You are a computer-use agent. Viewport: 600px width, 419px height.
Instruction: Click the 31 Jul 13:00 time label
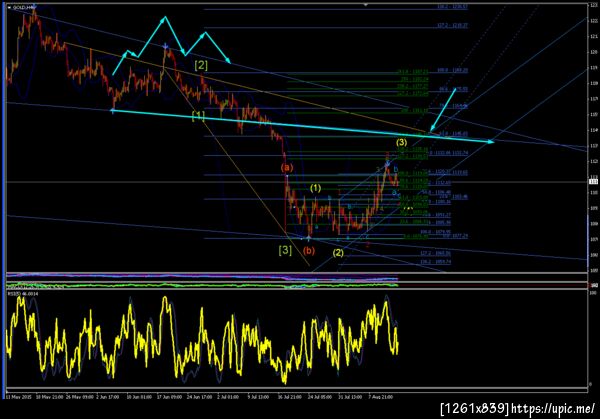[x=350, y=397]
